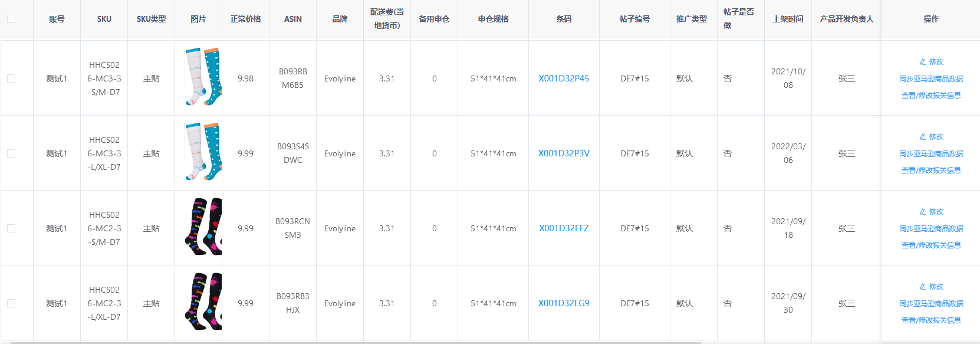Select listing date 2021/10/08
Viewport: 980px width, 344px height.
[x=788, y=78]
